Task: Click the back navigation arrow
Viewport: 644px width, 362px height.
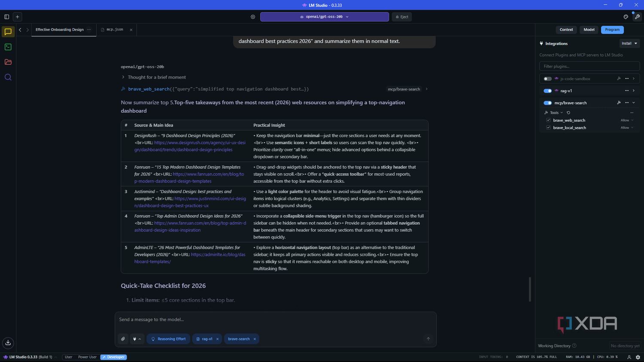Action: [20, 30]
